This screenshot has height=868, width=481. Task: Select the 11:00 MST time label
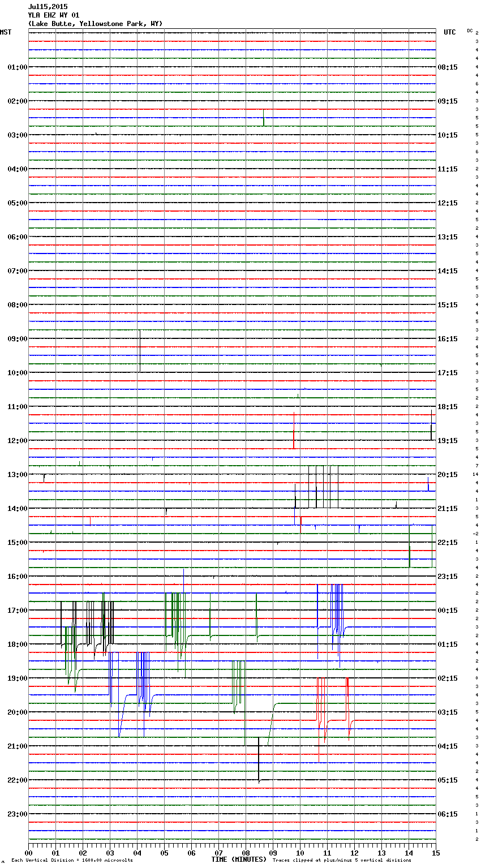(x=18, y=407)
